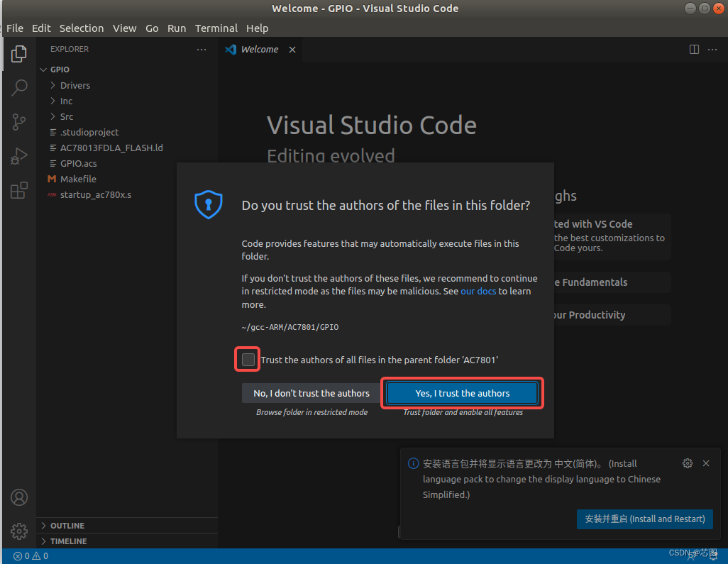728x564 pixels.
Task: Open the Source Control view
Action: [x=18, y=121]
